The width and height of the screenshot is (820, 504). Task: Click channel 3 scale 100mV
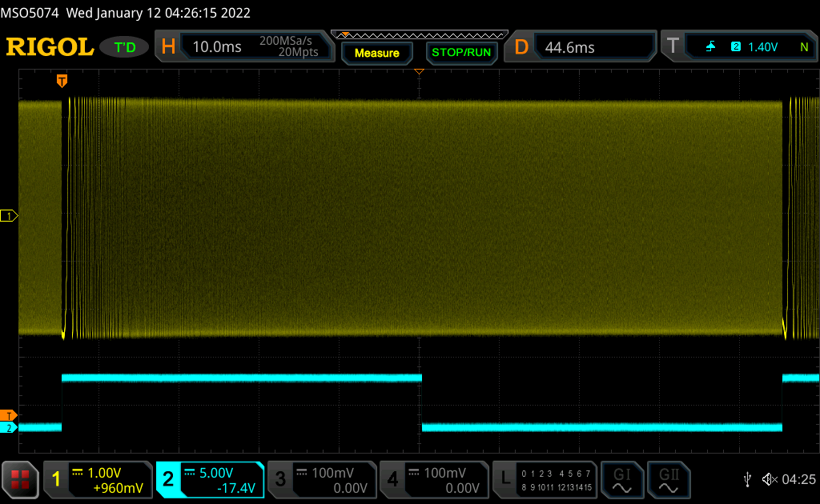click(x=332, y=473)
